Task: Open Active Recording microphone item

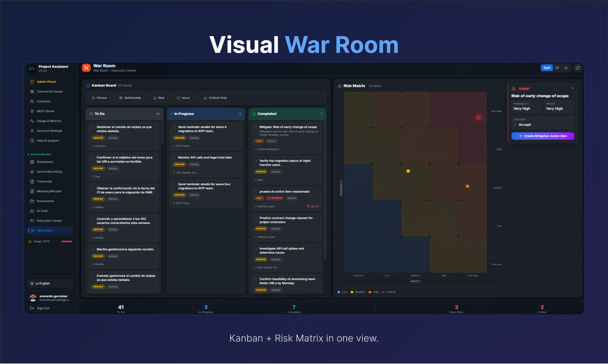Action: [x=49, y=172]
